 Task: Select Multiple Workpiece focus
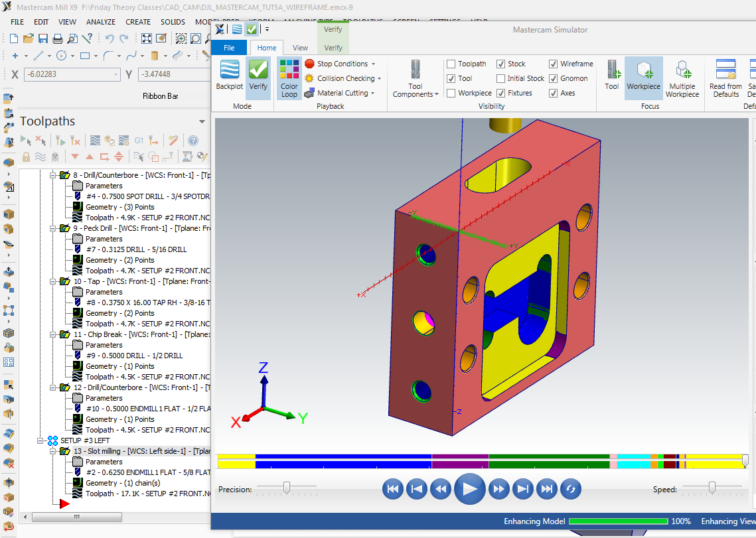coord(682,78)
